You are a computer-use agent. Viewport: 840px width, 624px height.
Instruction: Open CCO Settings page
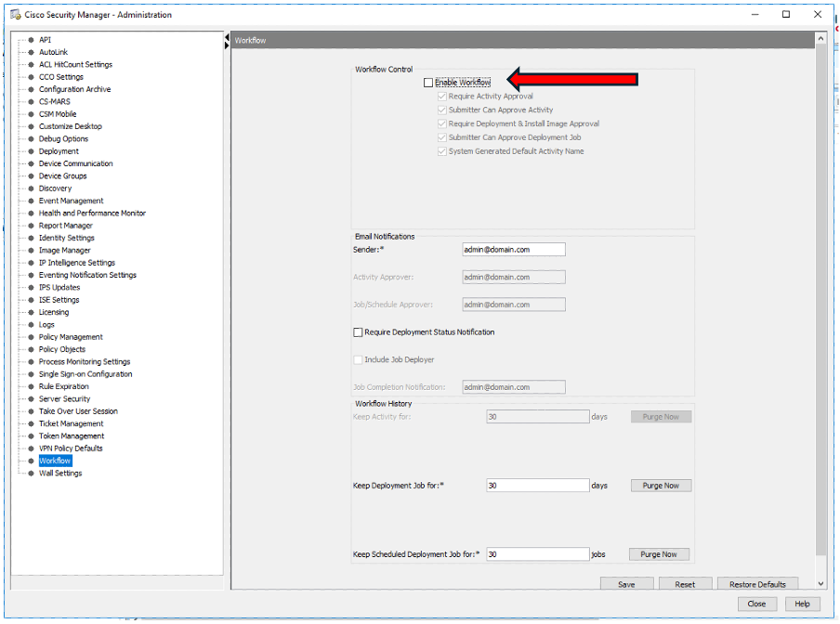[61, 77]
